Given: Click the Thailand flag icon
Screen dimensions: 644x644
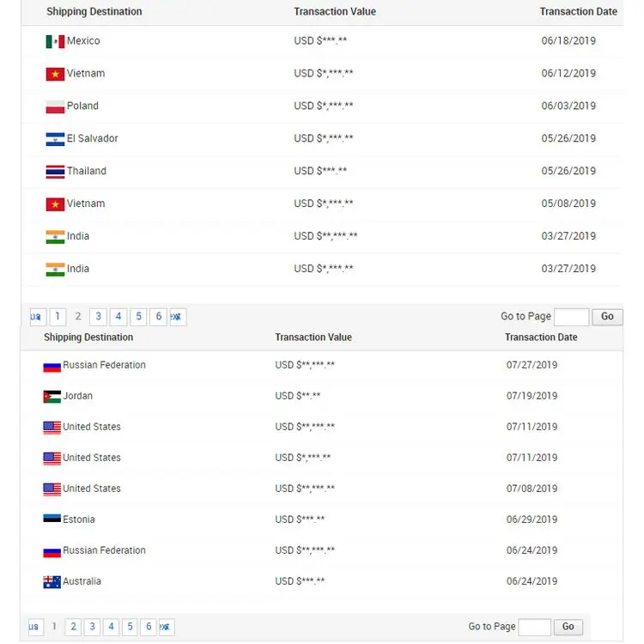Looking at the screenshot, I should click(x=55, y=172).
